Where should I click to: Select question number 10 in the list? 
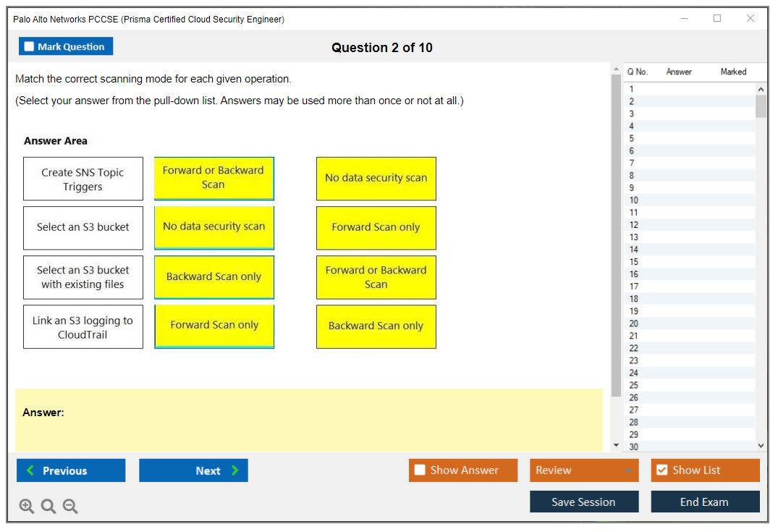(x=634, y=200)
